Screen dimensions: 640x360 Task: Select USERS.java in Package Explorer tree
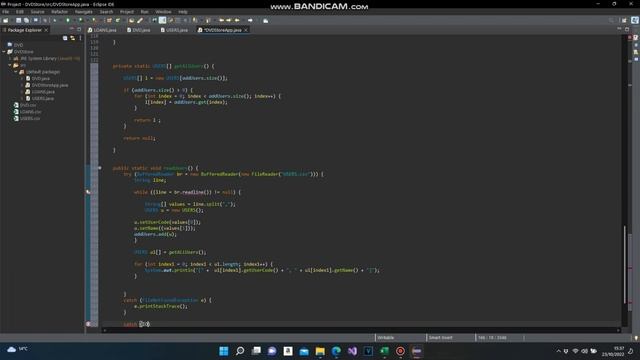[43, 98]
